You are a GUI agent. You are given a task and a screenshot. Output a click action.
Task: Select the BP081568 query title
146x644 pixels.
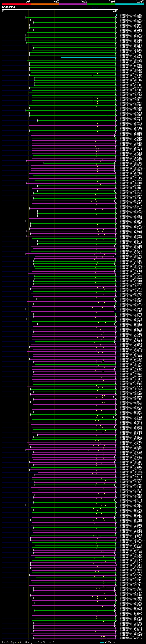tap(8, 8)
